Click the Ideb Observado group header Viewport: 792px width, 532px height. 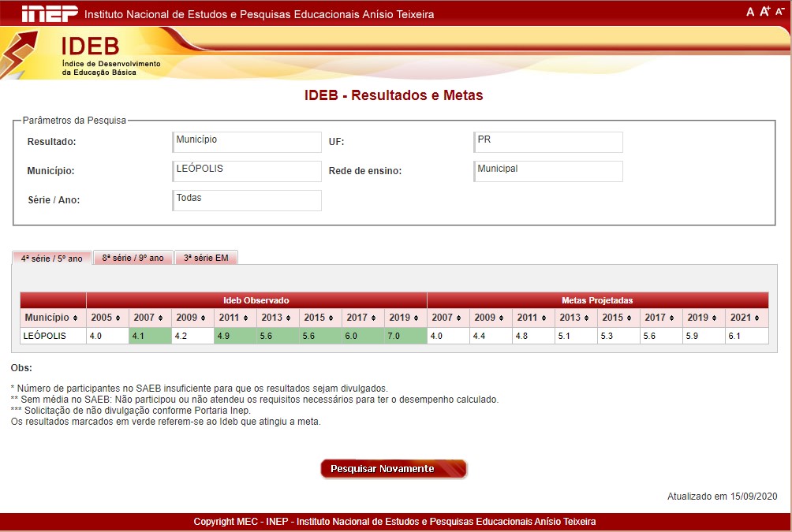[x=256, y=300]
